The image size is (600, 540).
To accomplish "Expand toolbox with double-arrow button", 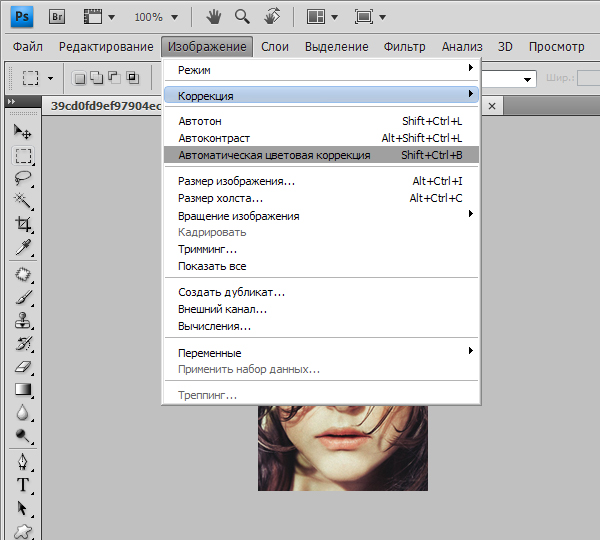I will 11,101.
